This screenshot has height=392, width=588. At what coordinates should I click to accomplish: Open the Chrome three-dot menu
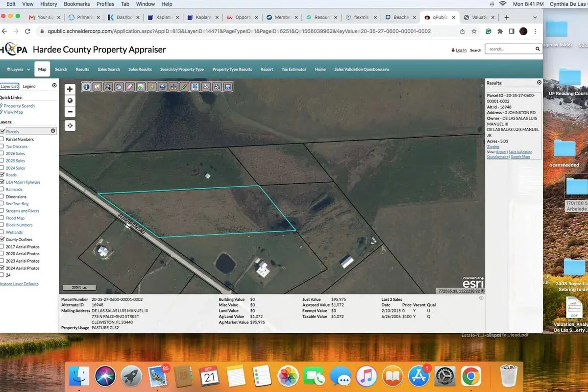(x=536, y=31)
